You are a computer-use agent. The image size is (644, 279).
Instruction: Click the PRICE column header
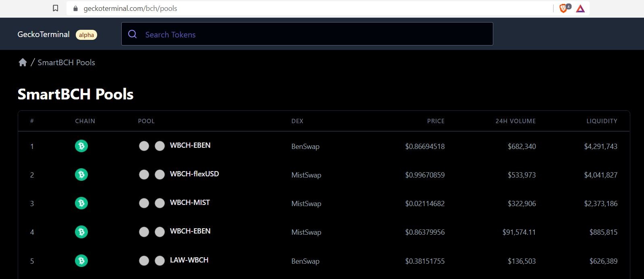pyautogui.click(x=436, y=121)
